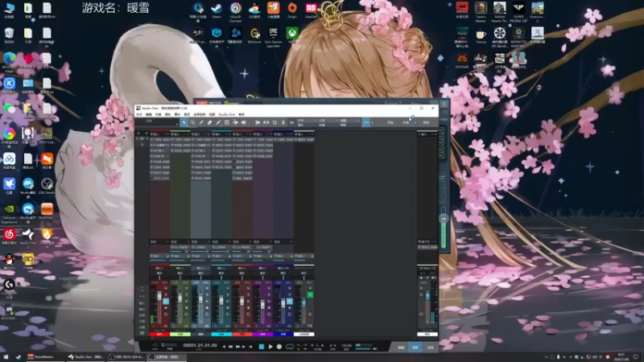Viewport: 644px width, 362px height.
Task: Open Epic Games Launcher desktop icon
Action: point(273,37)
